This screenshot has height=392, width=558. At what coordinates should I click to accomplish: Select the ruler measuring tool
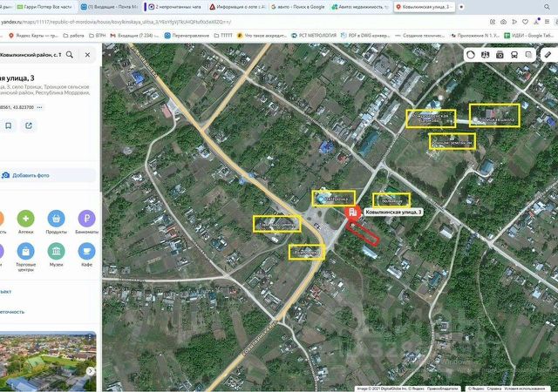click(x=548, y=54)
